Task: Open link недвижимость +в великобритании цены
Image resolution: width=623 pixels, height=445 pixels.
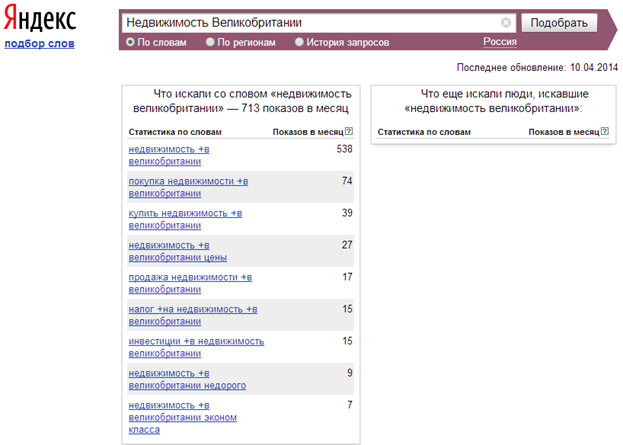Action: pos(178,251)
